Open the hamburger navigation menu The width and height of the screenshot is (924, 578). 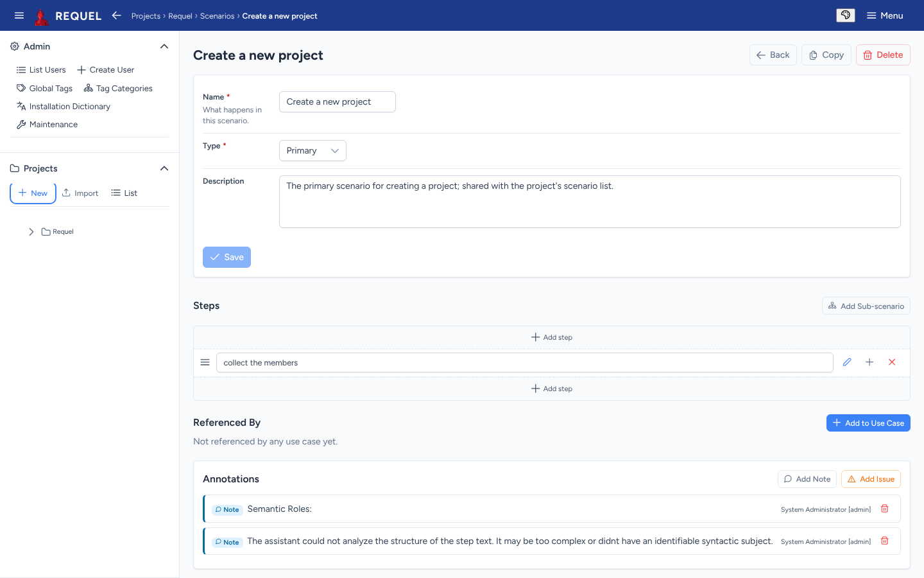tap(19, 15)
